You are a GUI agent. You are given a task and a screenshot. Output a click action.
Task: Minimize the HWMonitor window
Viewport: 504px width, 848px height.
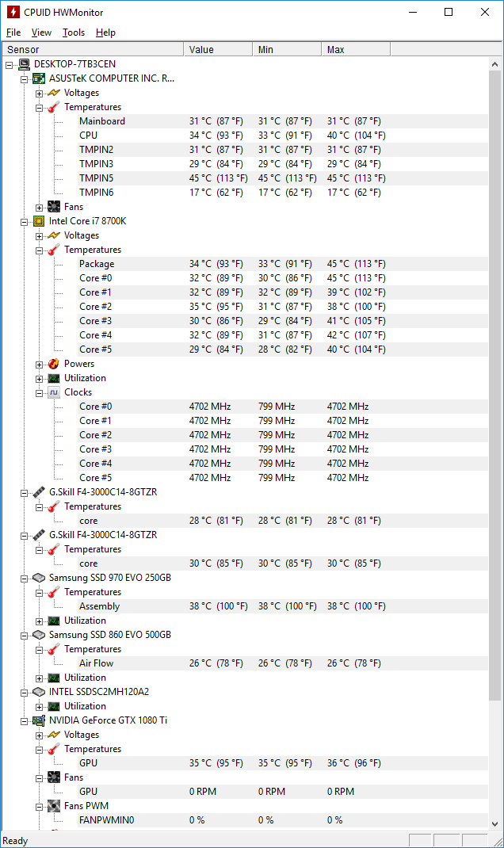click(x=413, y=12)
